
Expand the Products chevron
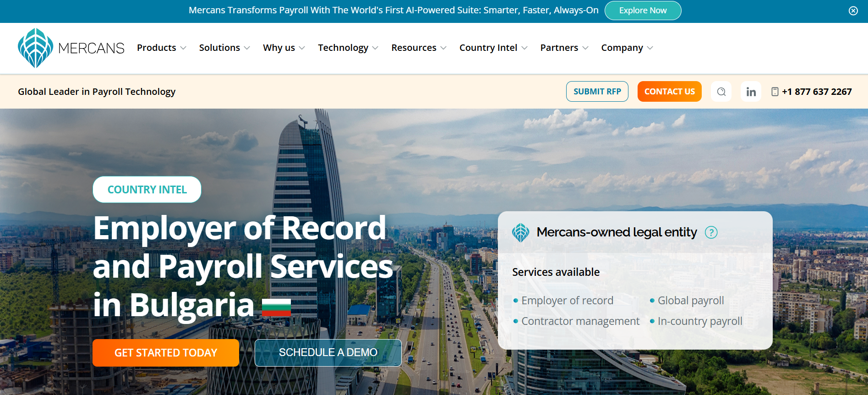(183, 48)
